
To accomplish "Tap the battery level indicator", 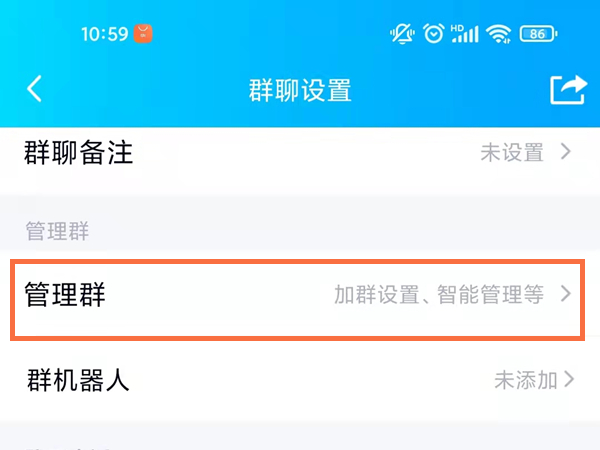I will [537, 33].
